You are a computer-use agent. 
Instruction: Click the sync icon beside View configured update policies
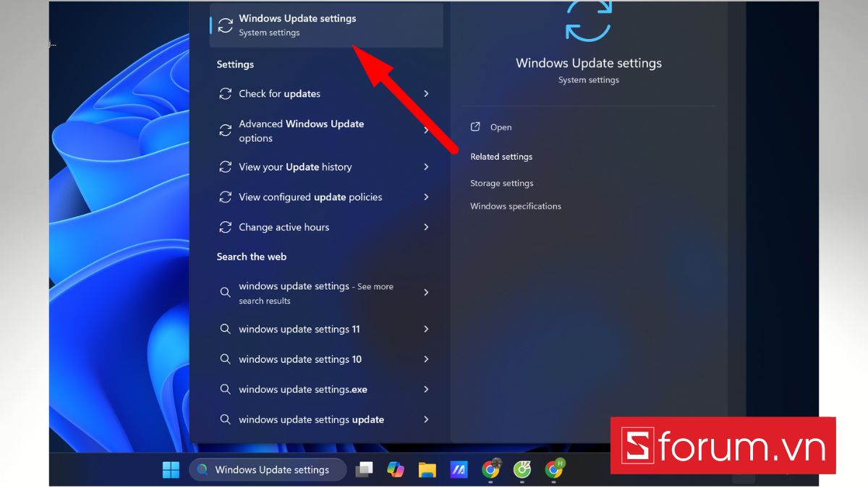click(225, 197)
